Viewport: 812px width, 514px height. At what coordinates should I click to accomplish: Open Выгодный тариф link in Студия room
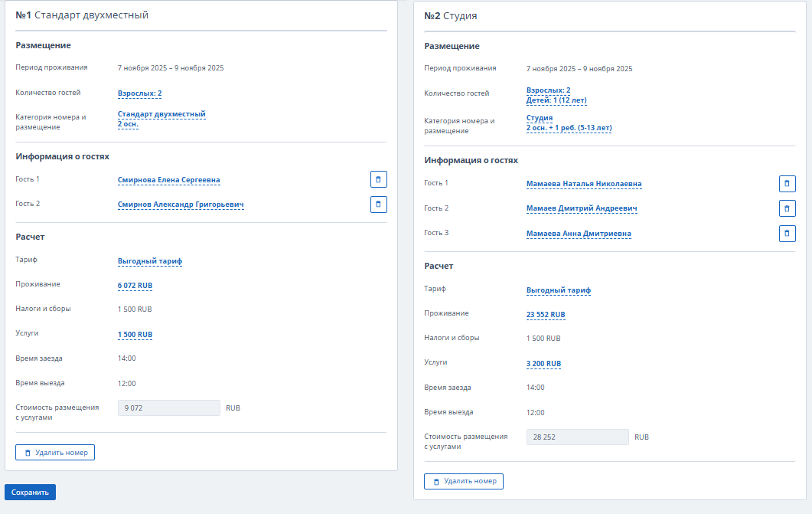pos(559,290)
